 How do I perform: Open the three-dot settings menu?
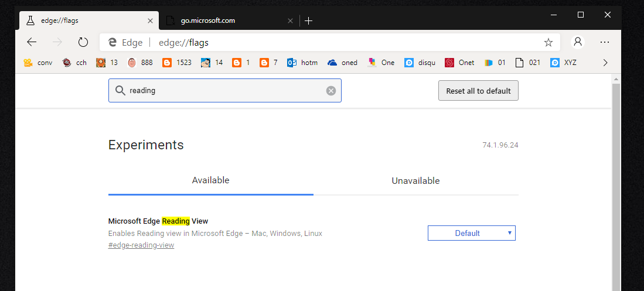605,42
